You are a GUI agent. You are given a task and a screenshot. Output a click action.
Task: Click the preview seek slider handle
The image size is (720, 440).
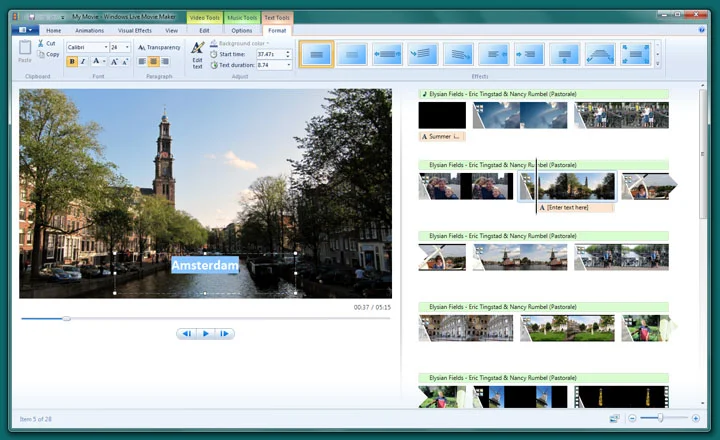67,318
